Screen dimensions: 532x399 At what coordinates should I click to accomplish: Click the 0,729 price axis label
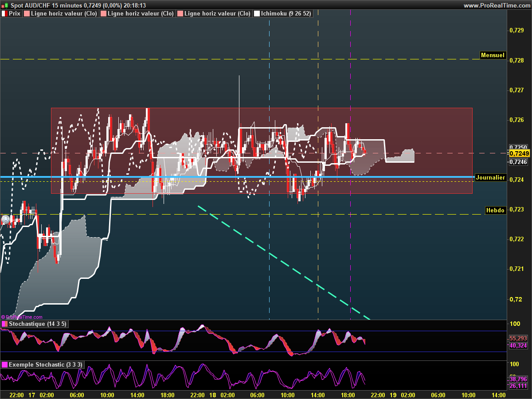(517, 30)
